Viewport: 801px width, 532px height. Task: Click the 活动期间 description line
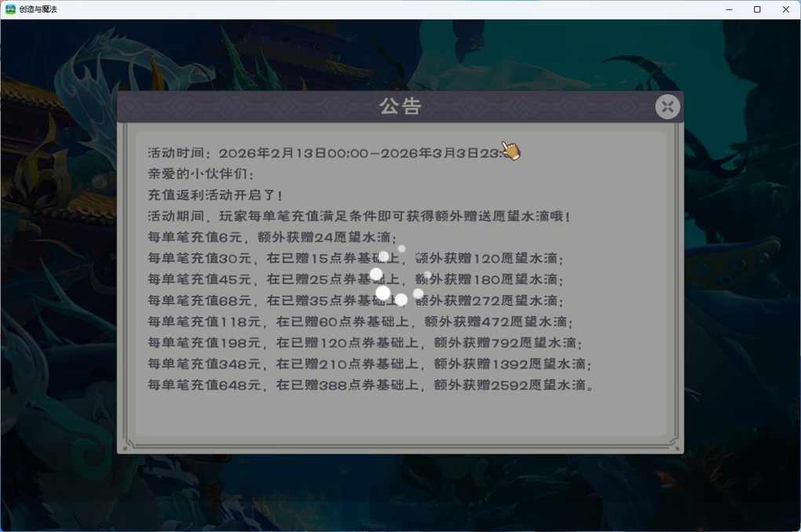pyautogui.click(x=359, y=216)
